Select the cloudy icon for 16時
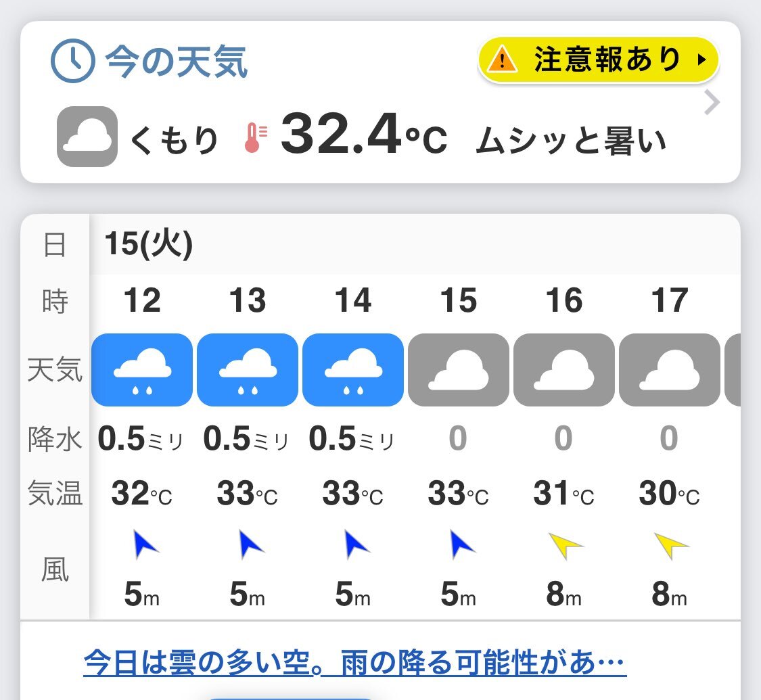The width and height of the screenshot is (761, 700). [564, 370]
